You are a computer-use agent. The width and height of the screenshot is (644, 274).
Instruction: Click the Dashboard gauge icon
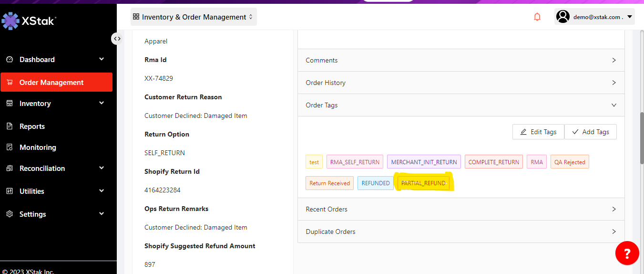[10, 60]
